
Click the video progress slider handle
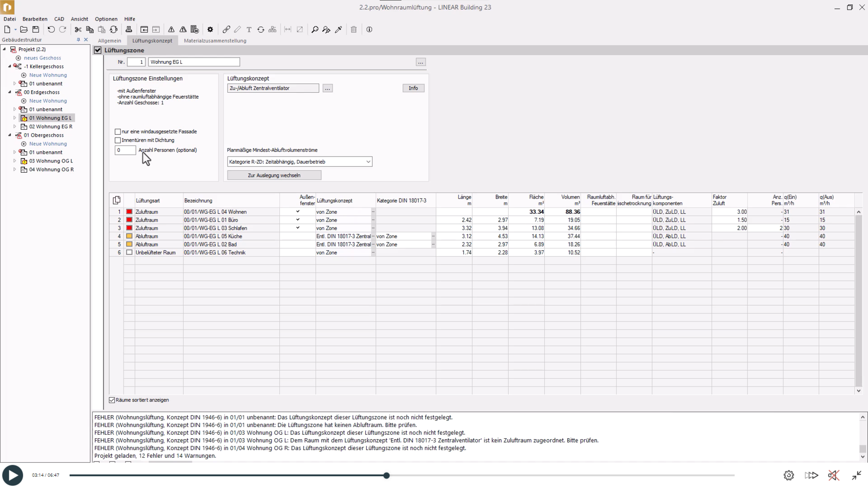pos(386,475)
